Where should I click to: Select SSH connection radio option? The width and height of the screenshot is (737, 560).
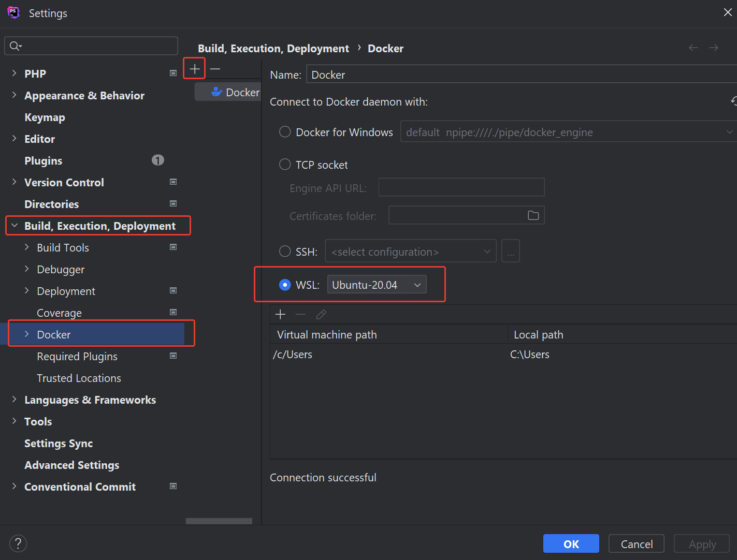click(285, 252)
